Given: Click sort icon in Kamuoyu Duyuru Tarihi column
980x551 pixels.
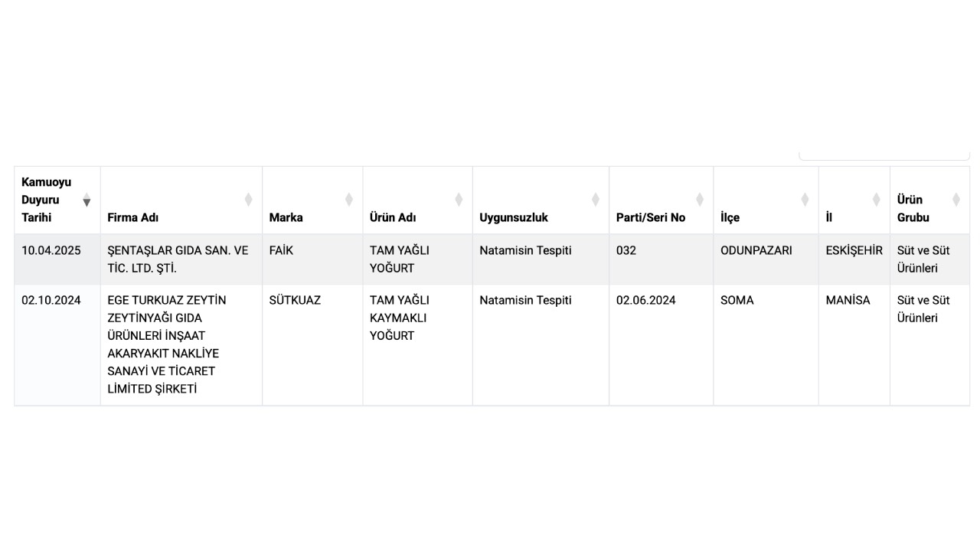Looking at the screenshot, I should tap(87, 201).
